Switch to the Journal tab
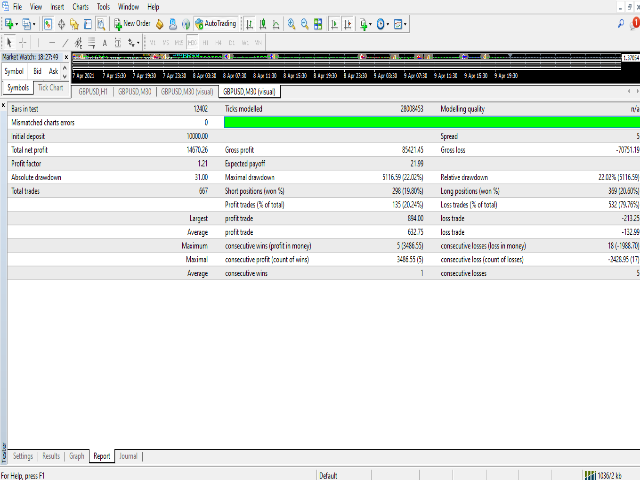Screen dimensions: 640x480 click(128, 456)
